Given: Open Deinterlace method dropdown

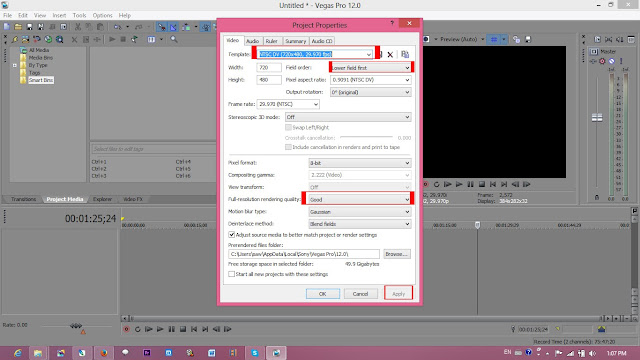Looking at the screenshot, I should [407, 224].
